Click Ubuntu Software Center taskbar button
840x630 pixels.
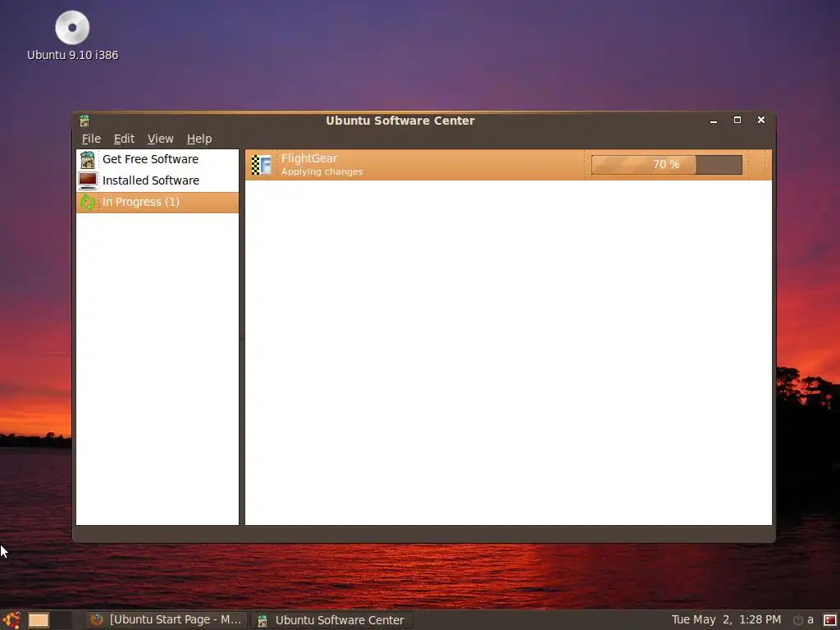tap(331, 620)
